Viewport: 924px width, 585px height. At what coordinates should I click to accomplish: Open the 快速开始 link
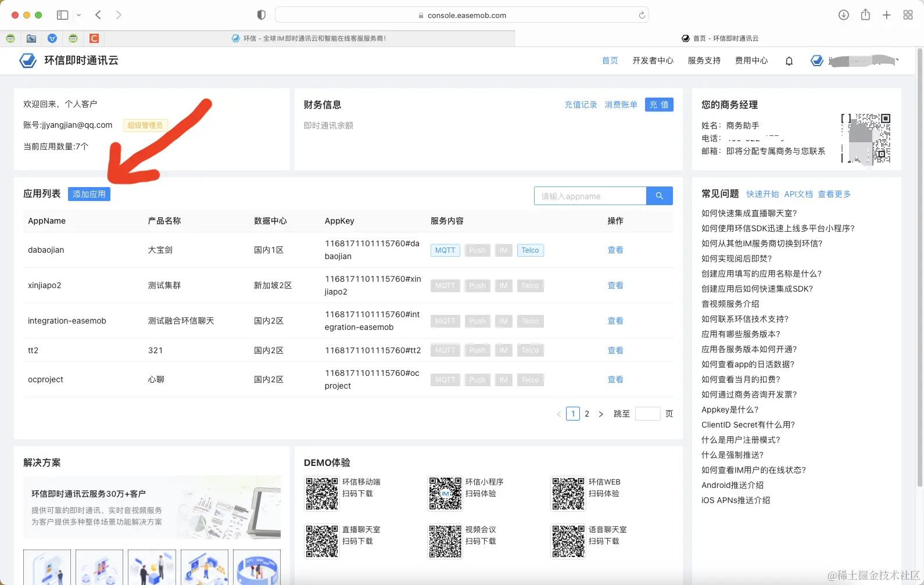[x=762, y=194]
